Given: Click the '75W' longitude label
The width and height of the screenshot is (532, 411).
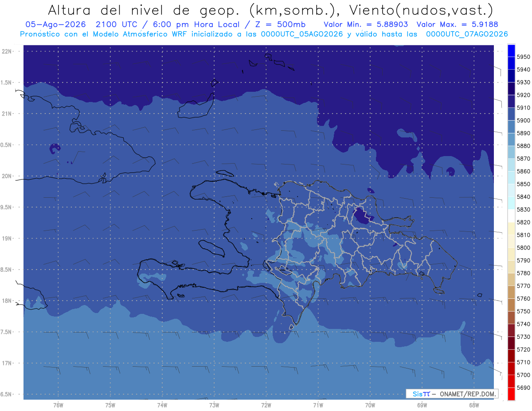Looking at the screenshot, I should pos(110,405).
